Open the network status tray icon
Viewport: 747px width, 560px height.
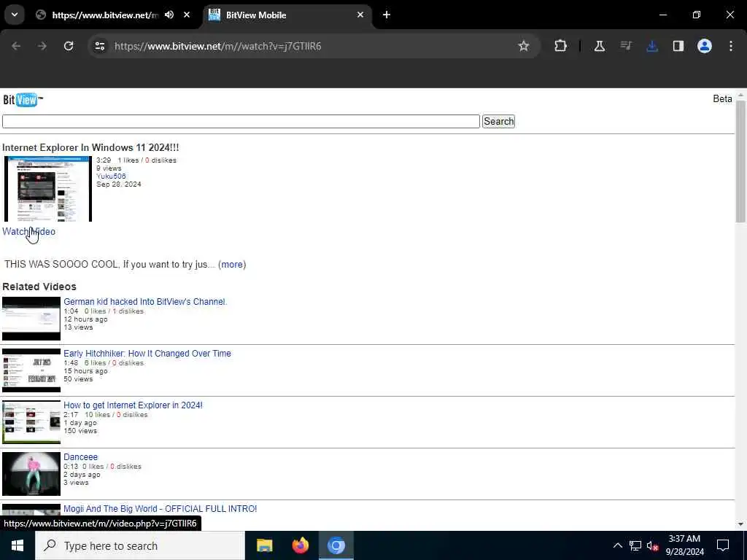[x=635, y=545]
